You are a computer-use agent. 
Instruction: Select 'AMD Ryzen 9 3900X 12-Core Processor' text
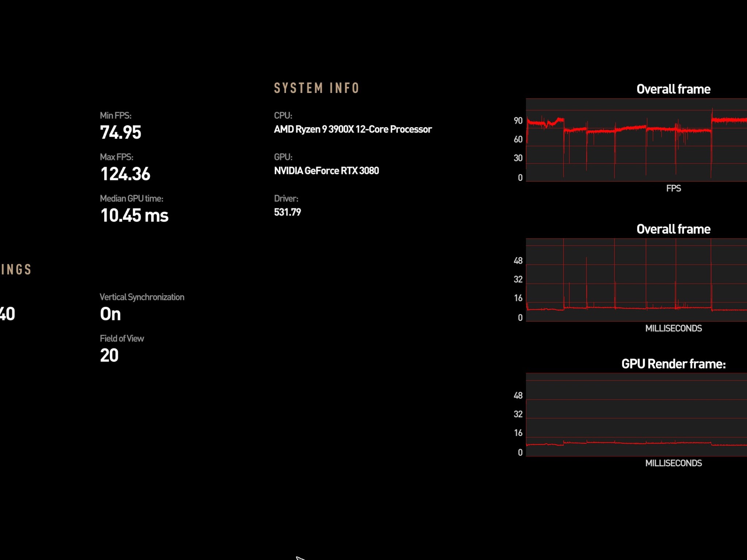tap(353, 129)
